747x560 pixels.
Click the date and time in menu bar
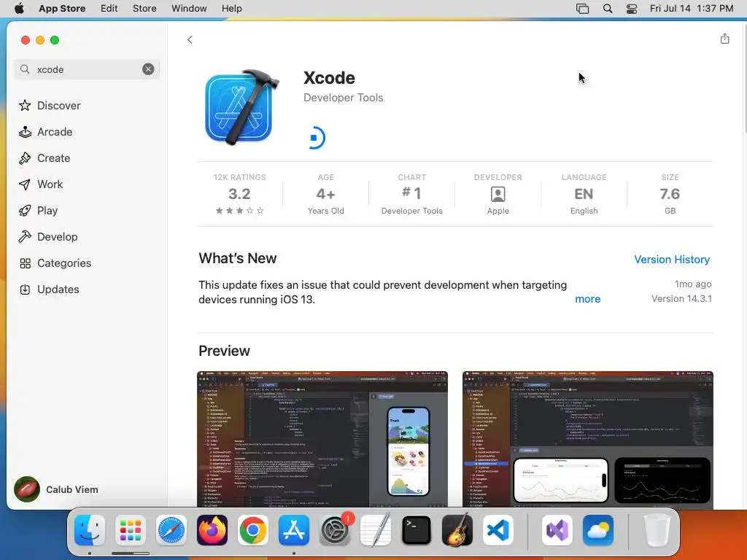(692, 9)
